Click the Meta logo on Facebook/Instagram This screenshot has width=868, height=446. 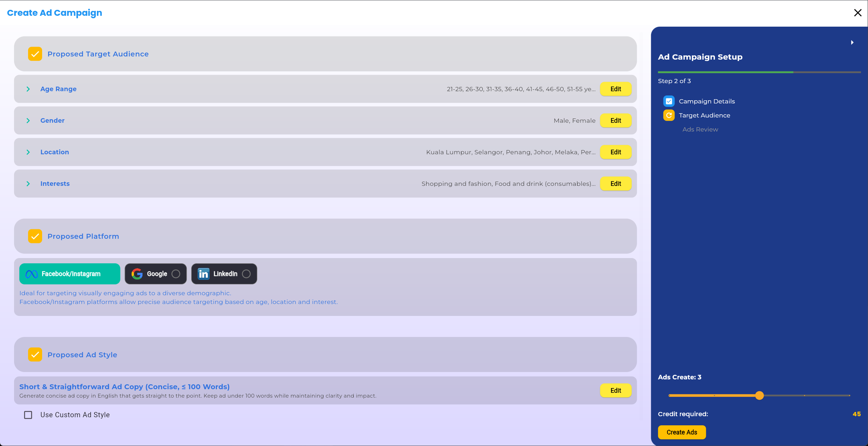pyautogui.click(x=32, y=274)
